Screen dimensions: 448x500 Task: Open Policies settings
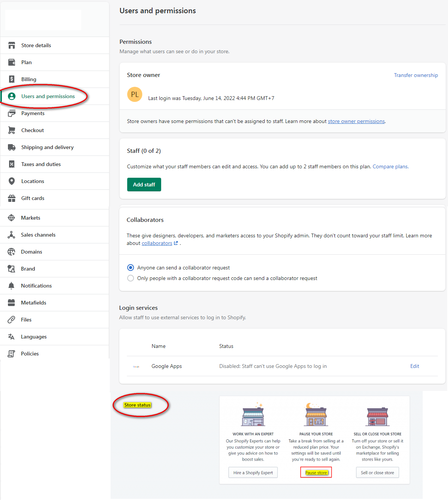(x=55, y=354)
